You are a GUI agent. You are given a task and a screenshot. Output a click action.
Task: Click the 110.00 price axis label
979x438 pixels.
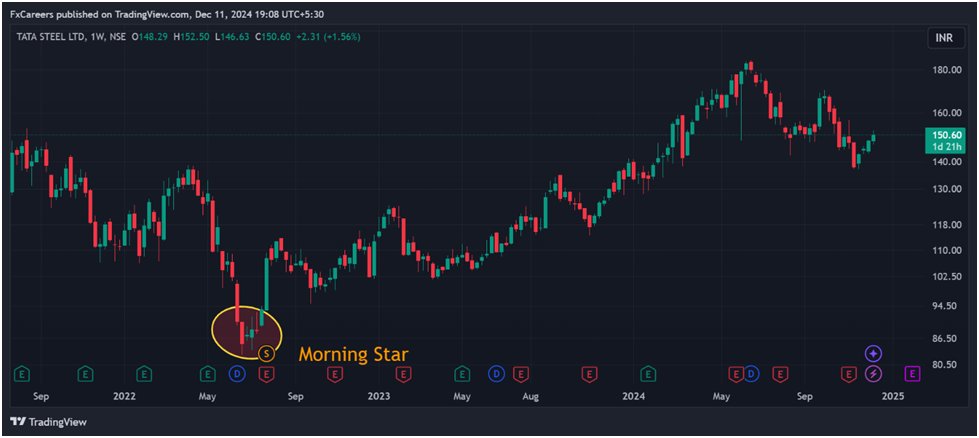coord(947,250)
